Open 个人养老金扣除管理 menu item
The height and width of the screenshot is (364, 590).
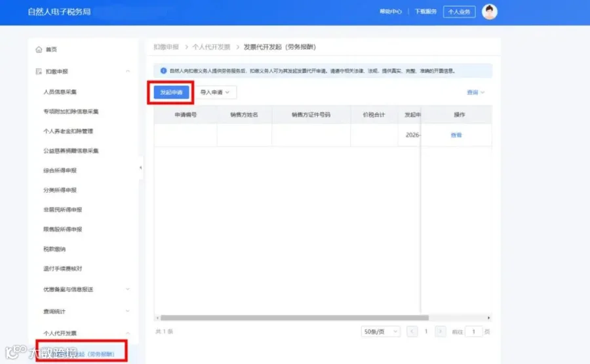pos(68,131)
